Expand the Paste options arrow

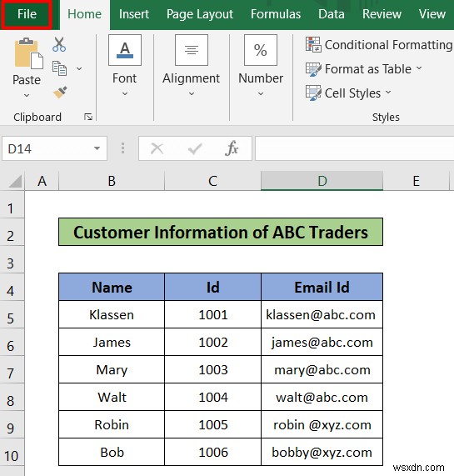27,95
